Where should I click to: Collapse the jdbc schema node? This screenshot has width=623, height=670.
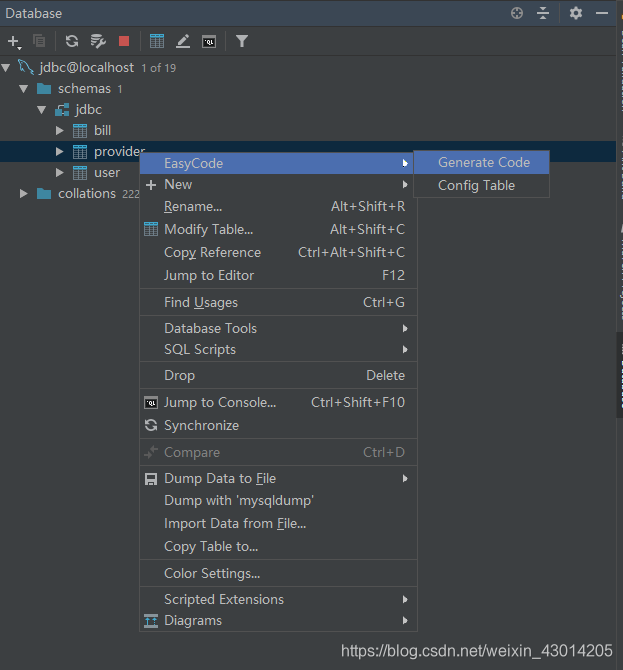pos(42,110)
